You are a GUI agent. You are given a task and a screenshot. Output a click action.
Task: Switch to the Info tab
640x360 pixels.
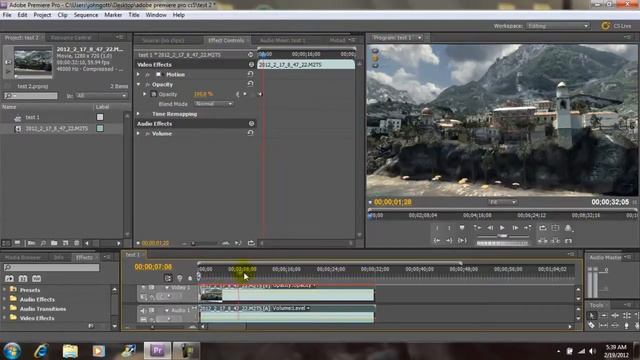[x=58, y=257]
